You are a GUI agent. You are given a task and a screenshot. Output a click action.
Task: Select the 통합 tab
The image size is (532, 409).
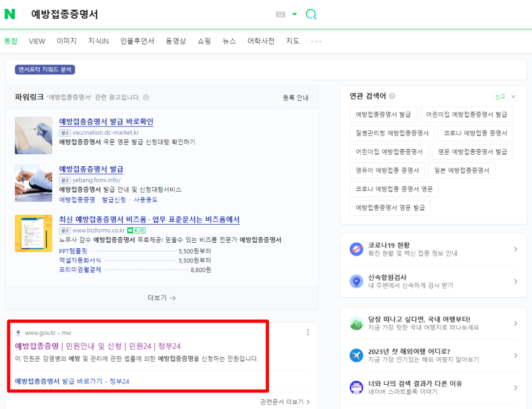click(10, 41)
